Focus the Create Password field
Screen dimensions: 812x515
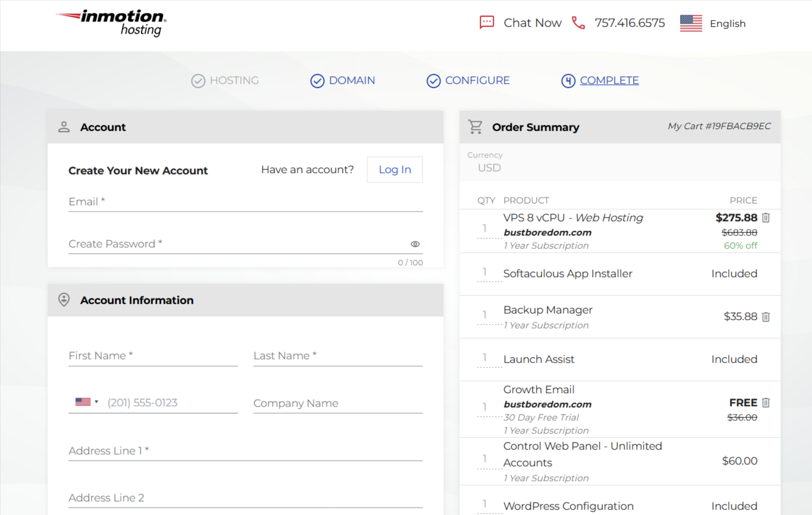pyautogui.click(x=246, y=244)
